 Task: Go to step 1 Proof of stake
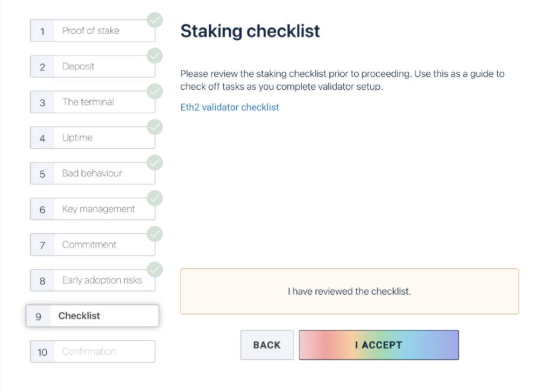pyautogui.click(x=92, y=31)
